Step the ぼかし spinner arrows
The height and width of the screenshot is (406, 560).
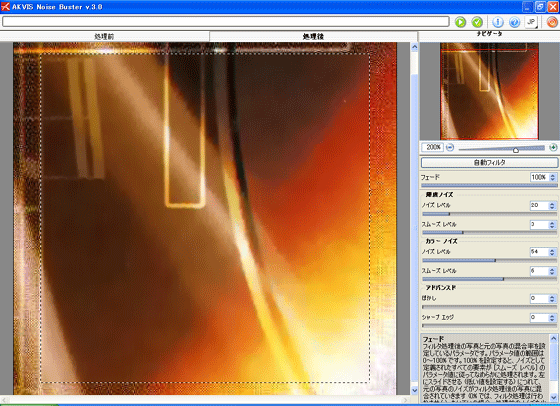[x=552, y=298]
